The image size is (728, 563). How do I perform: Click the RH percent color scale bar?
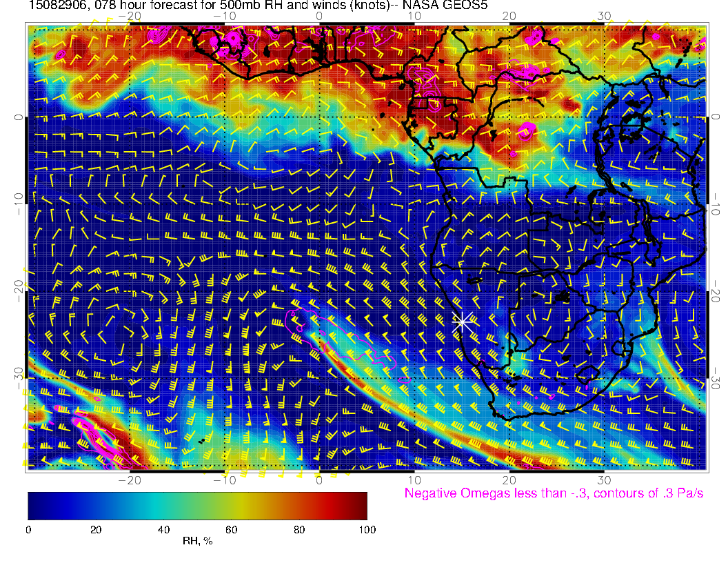(x=197, y=506)
